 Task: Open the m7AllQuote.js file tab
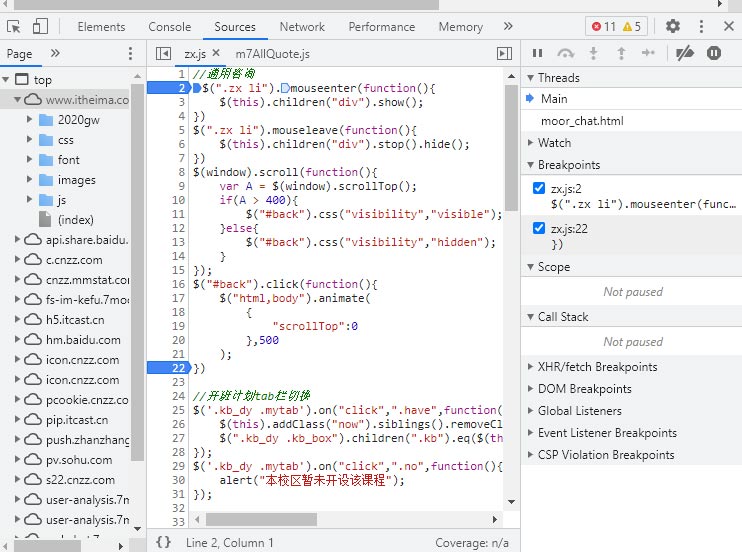pos(273,54)
